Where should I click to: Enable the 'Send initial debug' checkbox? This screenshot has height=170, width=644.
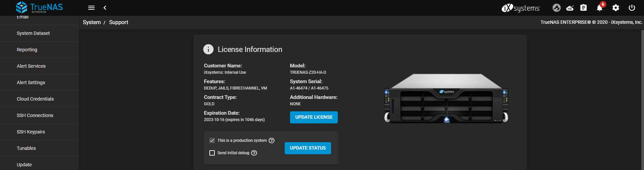click(x=212, y=153)
